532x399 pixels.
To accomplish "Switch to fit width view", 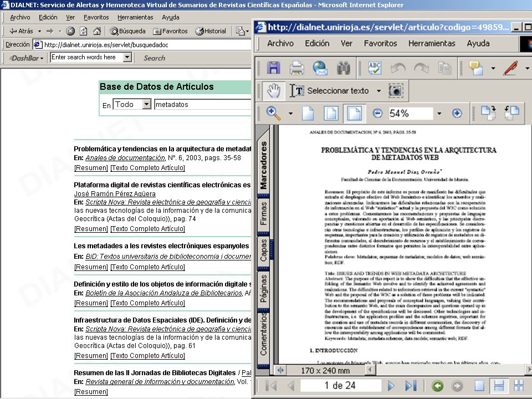I will pyautogui.click(x=354, y=113).
